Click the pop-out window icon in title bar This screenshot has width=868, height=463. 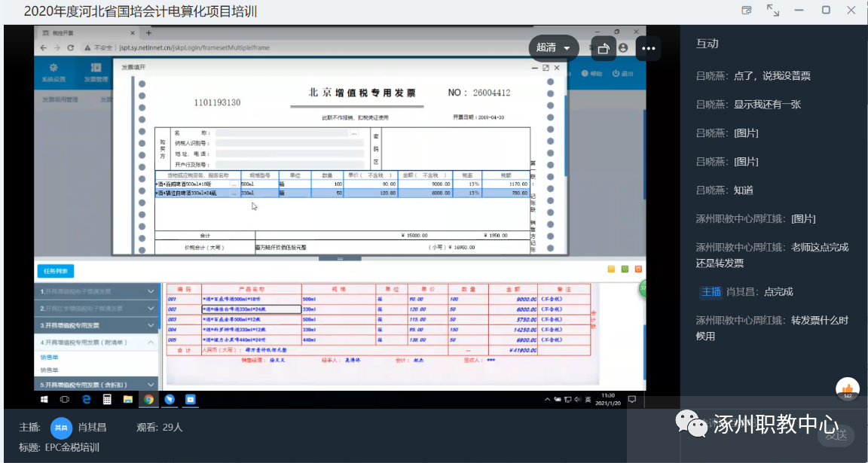(746, 10)
